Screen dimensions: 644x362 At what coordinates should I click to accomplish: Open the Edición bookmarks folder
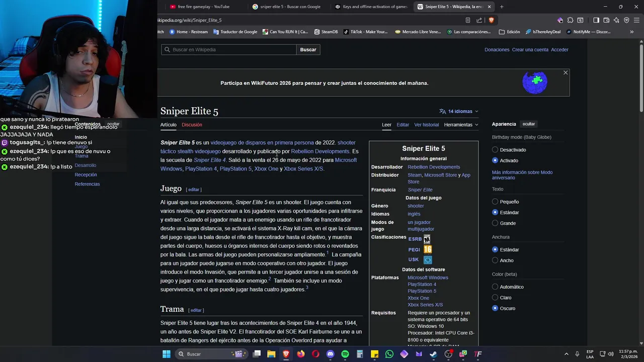click(510, 32)
